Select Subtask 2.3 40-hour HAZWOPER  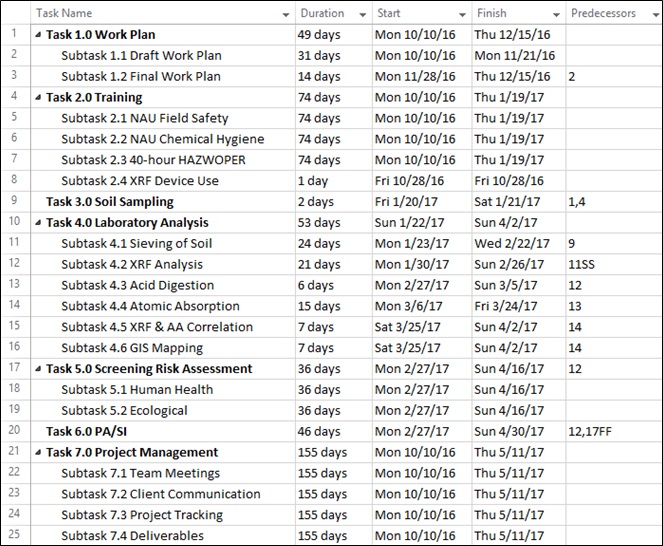153,160
